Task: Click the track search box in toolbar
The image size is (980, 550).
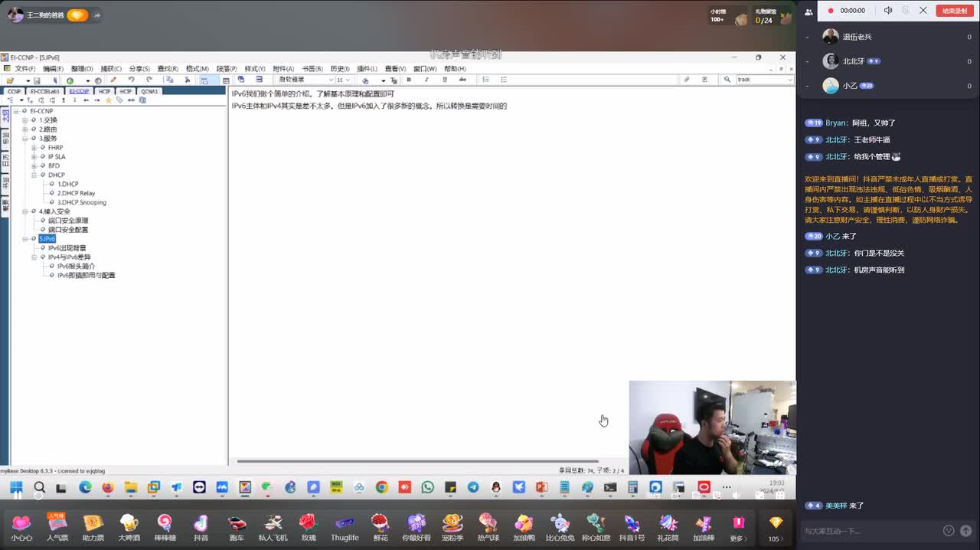Action: pos(764,80)
